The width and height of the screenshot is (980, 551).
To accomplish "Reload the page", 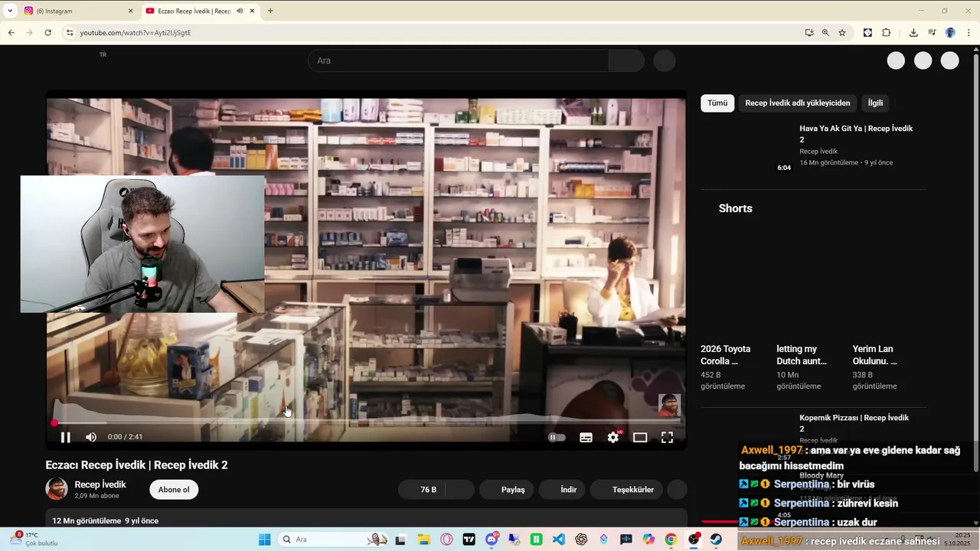I will pyautogui.click(x=47, y=33).
